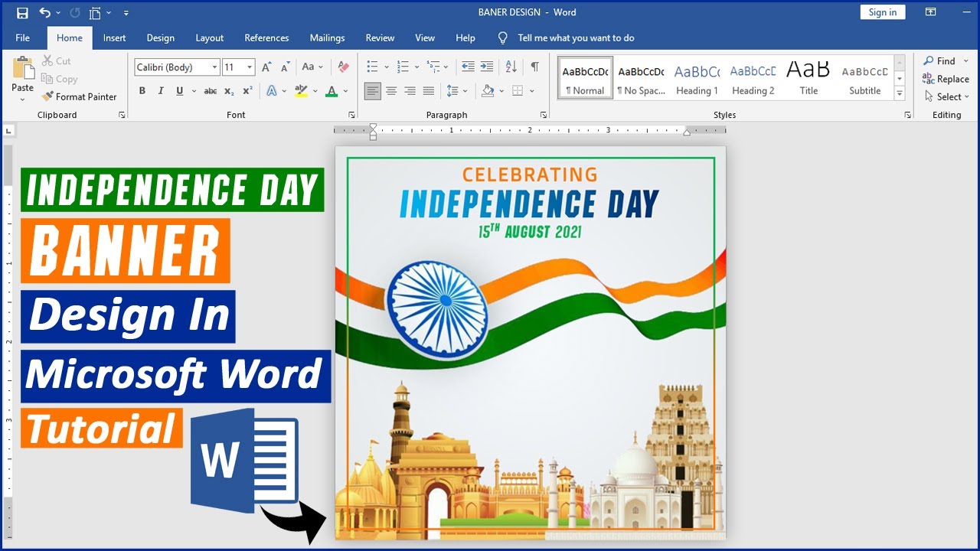Viewport: 980px width, 551px height.
Task: Activate Format Painter
Action: [x=80, y=96]
